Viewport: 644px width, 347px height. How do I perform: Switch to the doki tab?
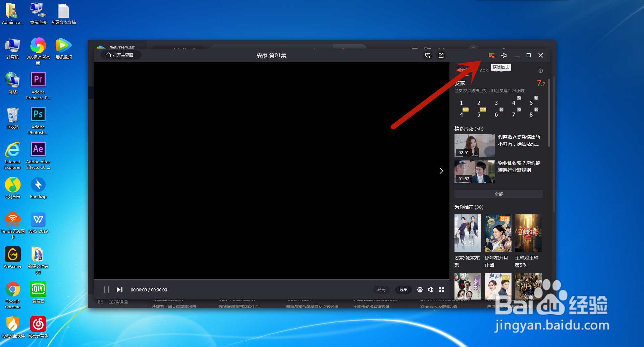(x=484, y=70)
